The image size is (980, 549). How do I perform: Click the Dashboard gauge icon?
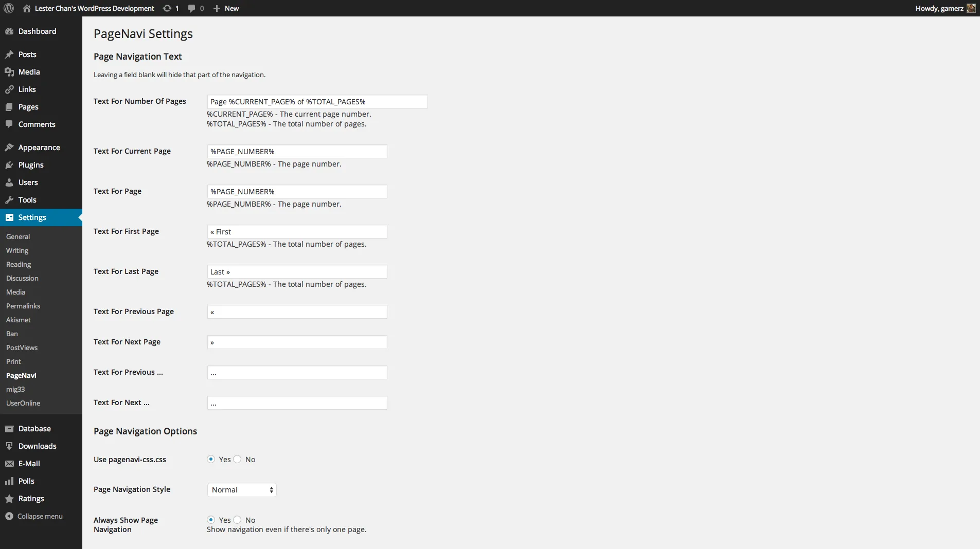[9, 31]
